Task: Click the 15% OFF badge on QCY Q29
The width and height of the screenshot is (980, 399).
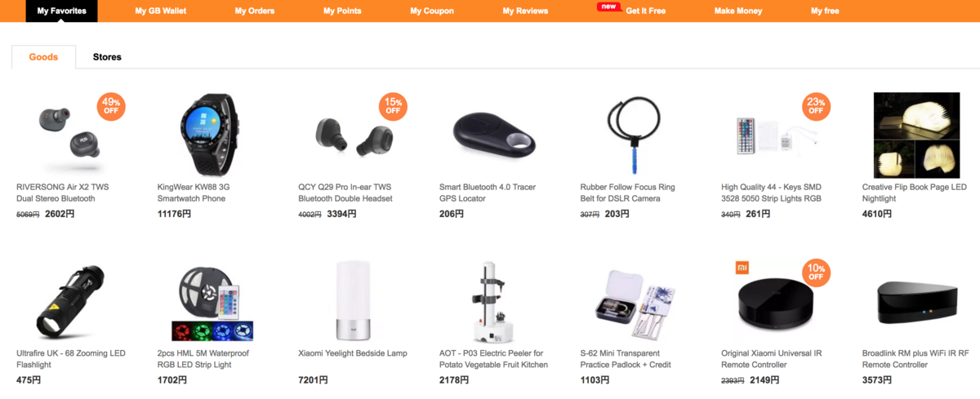Action: (393, 107)
